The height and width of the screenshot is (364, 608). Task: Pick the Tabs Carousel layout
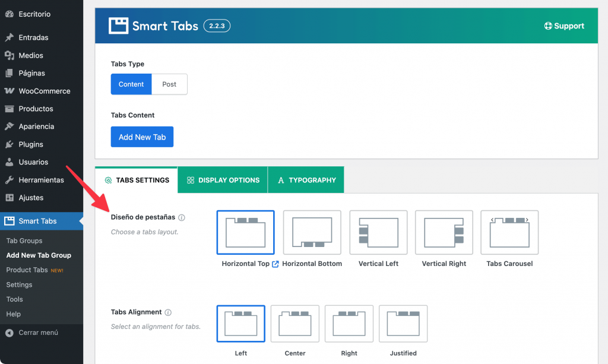(509, 232)
